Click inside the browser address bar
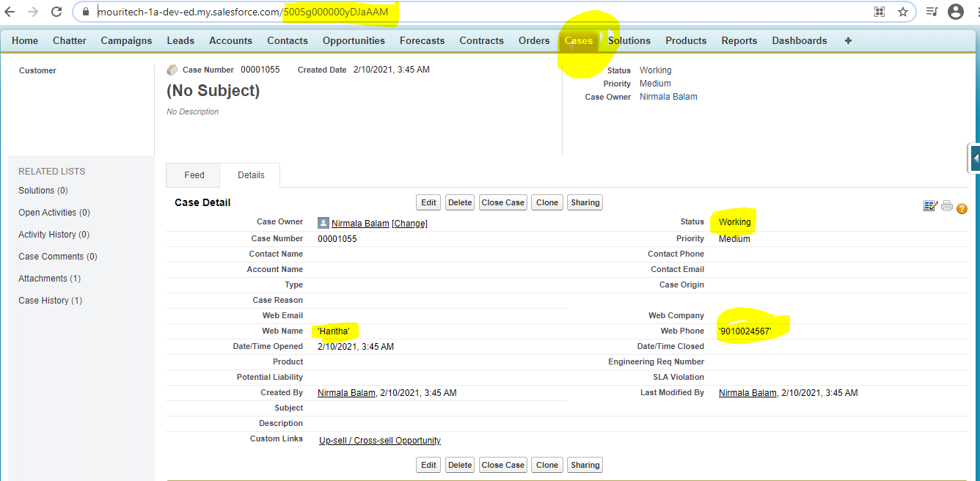Image resolution: width=980 pixels, height=481 pixels. point(440,12)
